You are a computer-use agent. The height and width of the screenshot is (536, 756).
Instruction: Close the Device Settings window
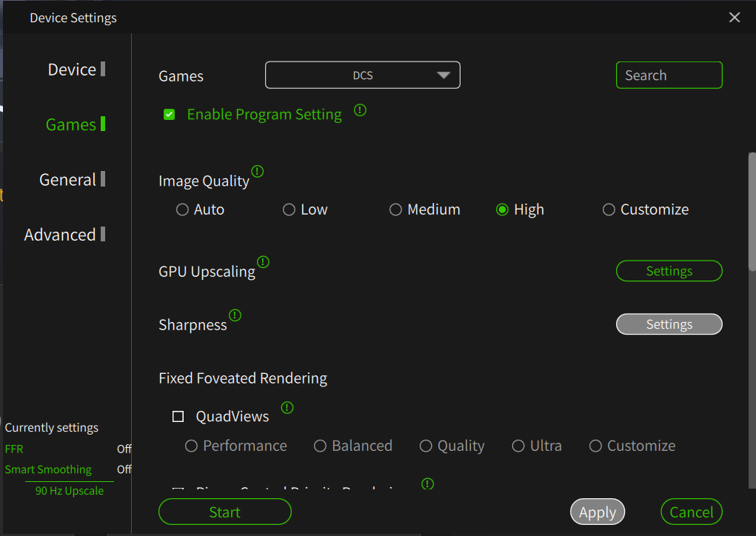pos(735,17)
